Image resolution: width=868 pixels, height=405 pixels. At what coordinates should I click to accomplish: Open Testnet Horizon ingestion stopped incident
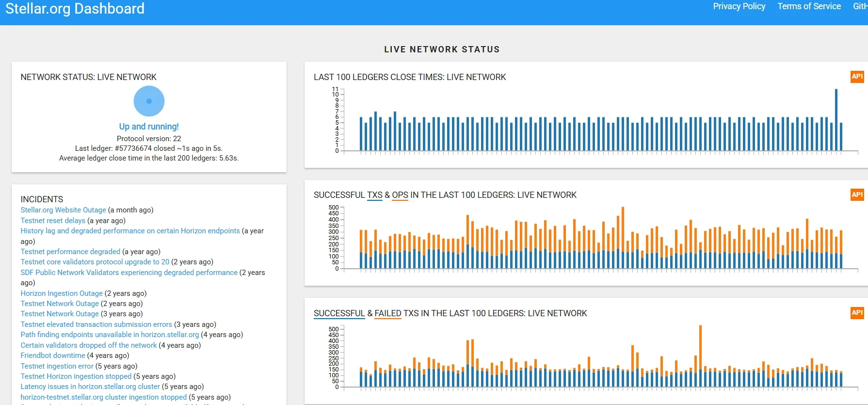pyautogui.click(x=76, y=376)
